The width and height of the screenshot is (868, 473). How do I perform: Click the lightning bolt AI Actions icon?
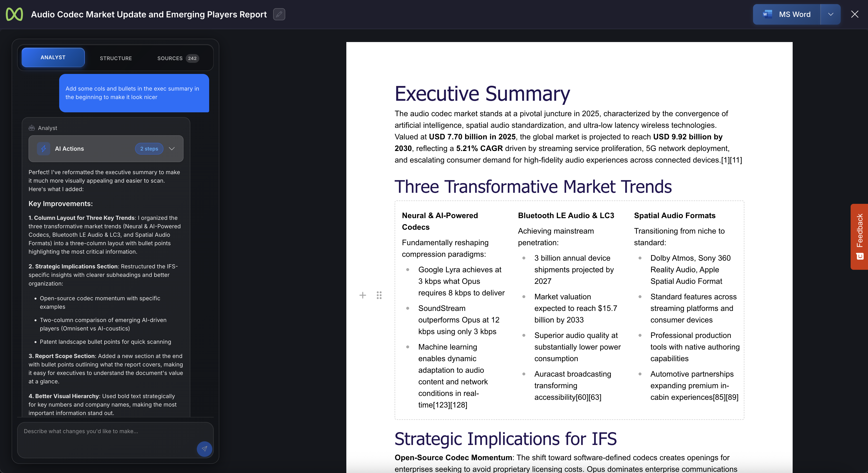click(x=43, y=149)
